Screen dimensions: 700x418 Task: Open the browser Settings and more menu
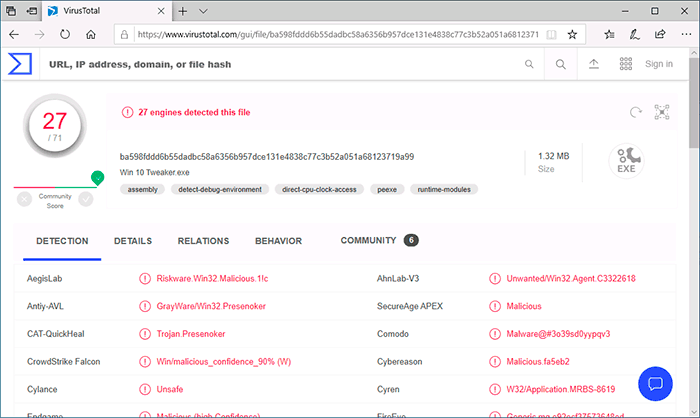coord(680,33)
